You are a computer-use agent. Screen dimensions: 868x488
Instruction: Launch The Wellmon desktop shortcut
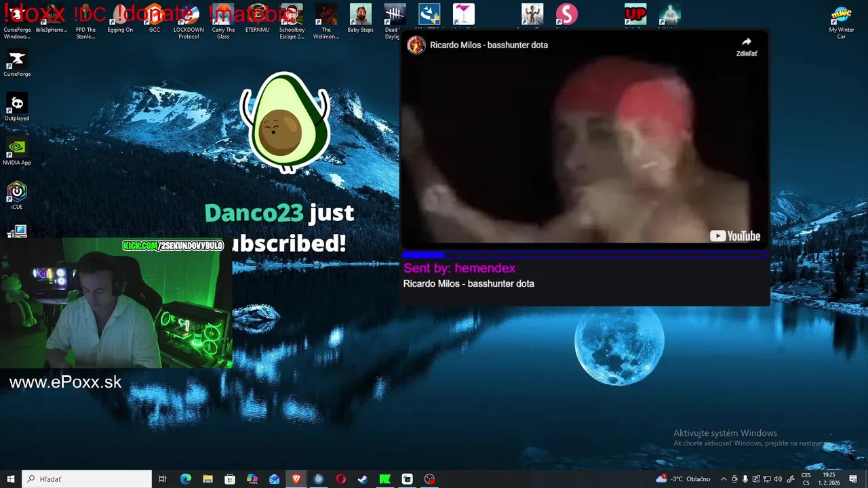(326, 22)
